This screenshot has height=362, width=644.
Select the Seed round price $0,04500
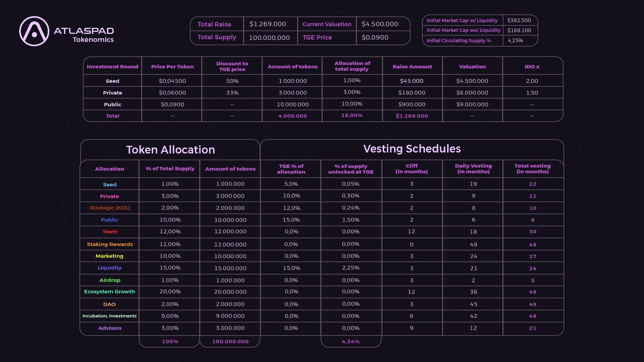172,81
